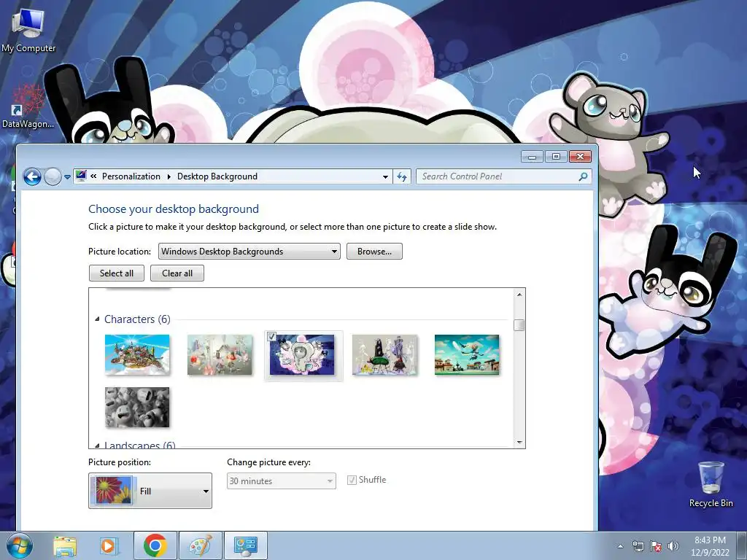Click the Back navigation arrow
Image resolution: width=747 pixels, height=560 pixels.
click(32, 177)
